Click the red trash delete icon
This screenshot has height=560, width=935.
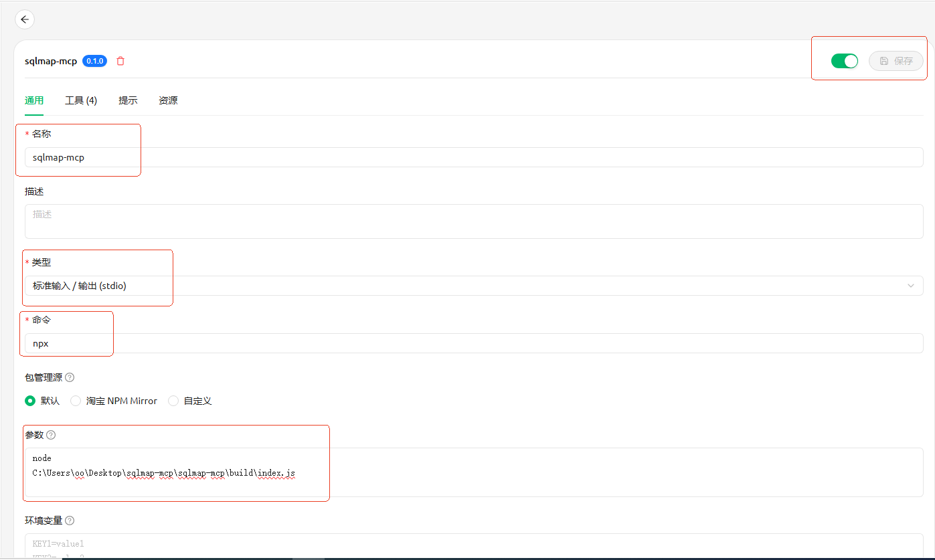[x=120, y=61]
